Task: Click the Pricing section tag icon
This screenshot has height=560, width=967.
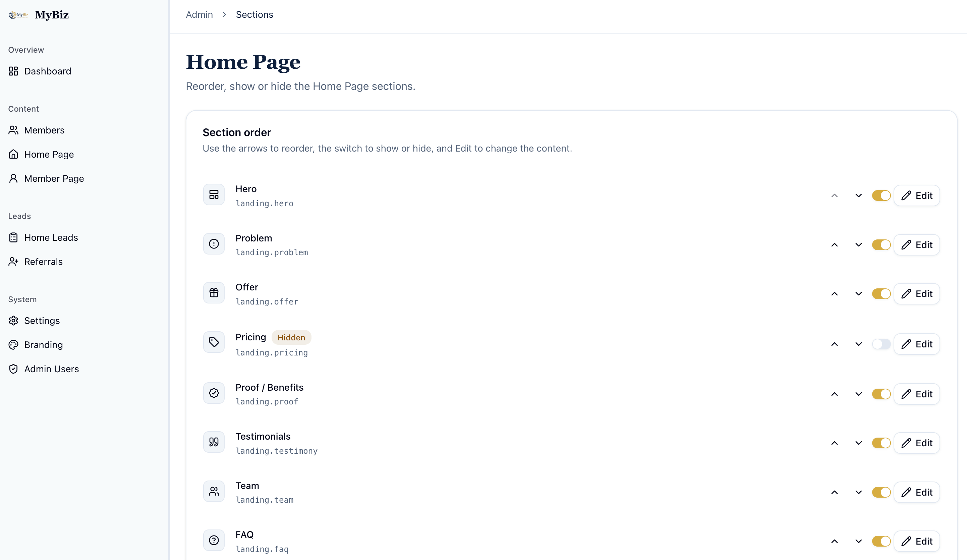Action: coord(214,342)
